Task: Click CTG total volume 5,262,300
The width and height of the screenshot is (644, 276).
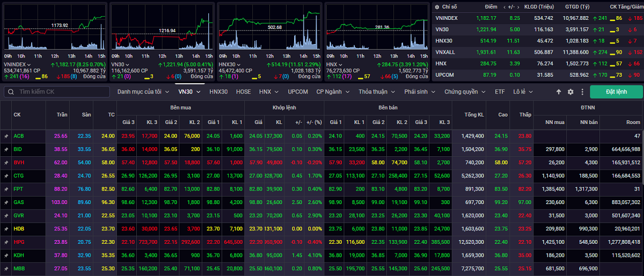Action: [x=473, y=176]
